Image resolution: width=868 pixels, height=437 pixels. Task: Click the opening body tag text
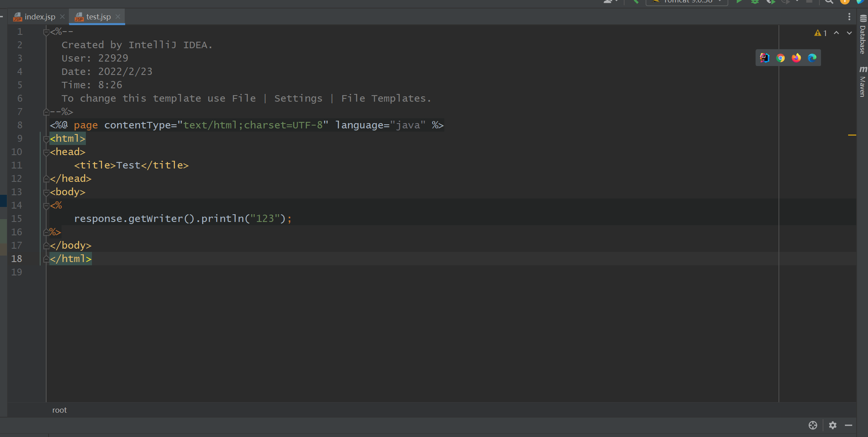pos(68,192)
